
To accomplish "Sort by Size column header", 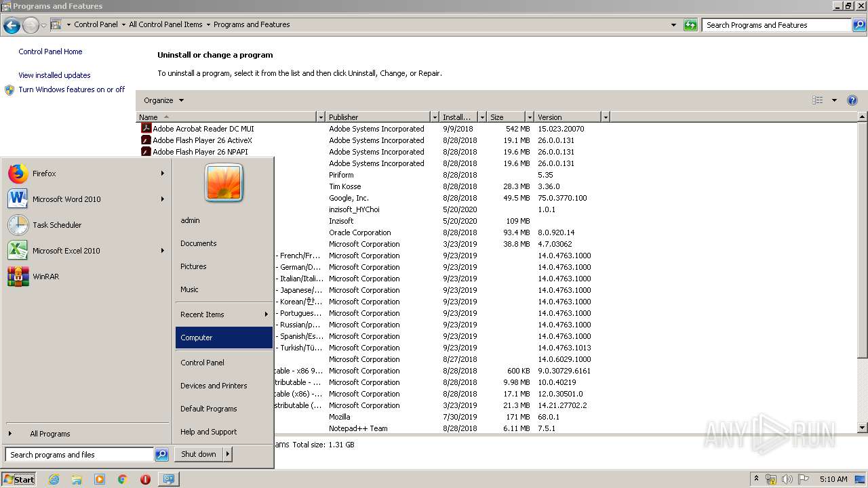I will (x=506, y=117).
